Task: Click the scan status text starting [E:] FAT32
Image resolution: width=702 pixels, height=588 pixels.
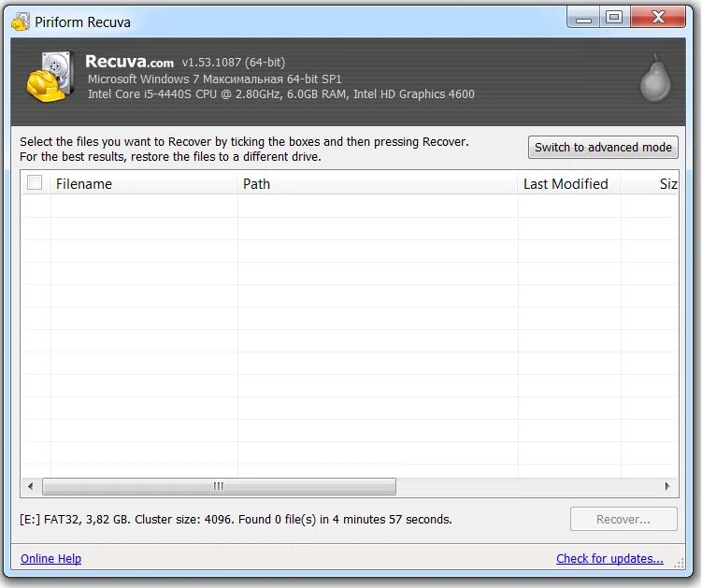Action: 236,520
